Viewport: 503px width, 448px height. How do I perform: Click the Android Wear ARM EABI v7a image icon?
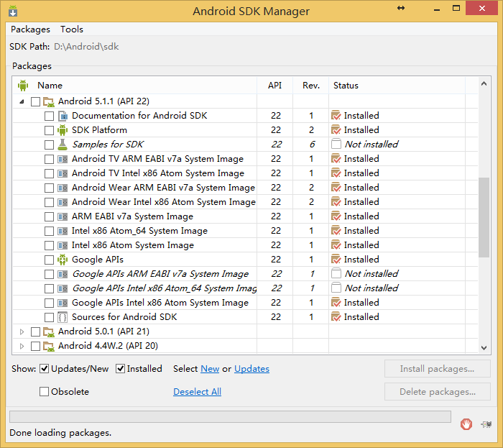click(x=63, y=188)
